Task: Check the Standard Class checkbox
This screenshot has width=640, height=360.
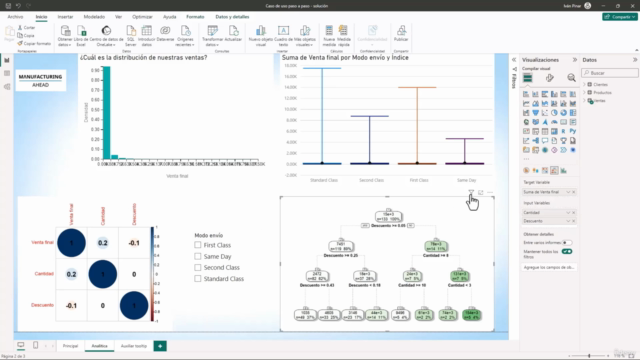Action: point(198,278)
